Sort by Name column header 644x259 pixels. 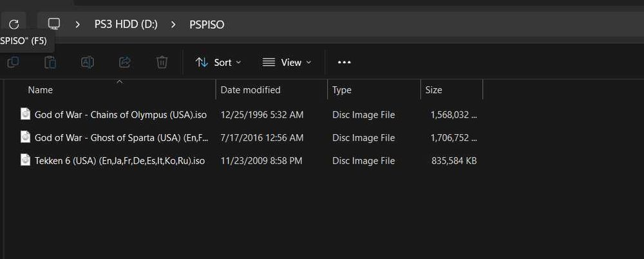point(40,90)
